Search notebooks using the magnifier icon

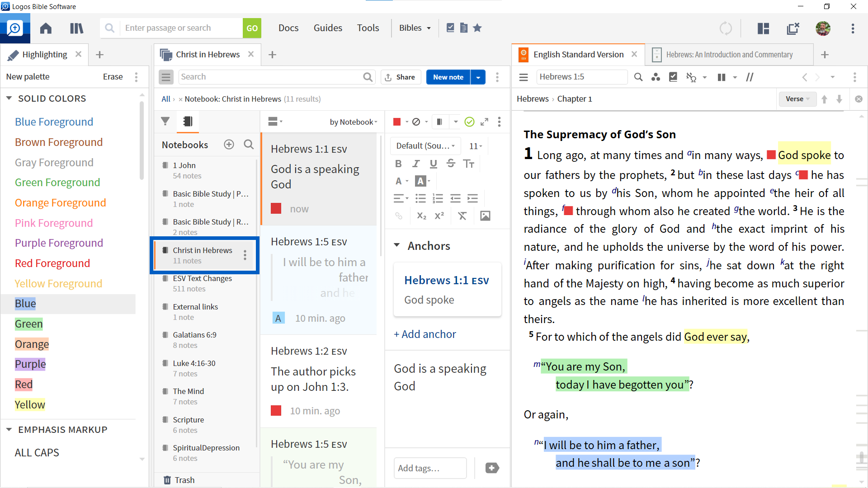coord(249,145)
